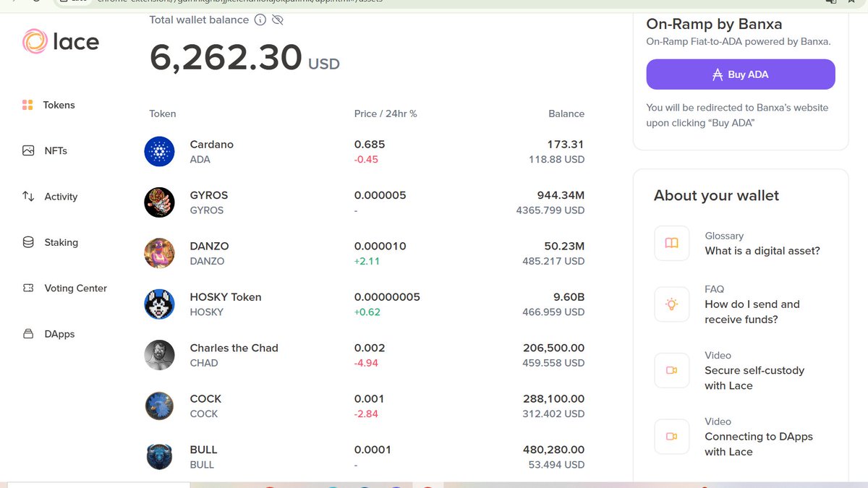Click the 9.60B HOSKY balance
This screenshot has height=488, width=868.
point(569,297)
